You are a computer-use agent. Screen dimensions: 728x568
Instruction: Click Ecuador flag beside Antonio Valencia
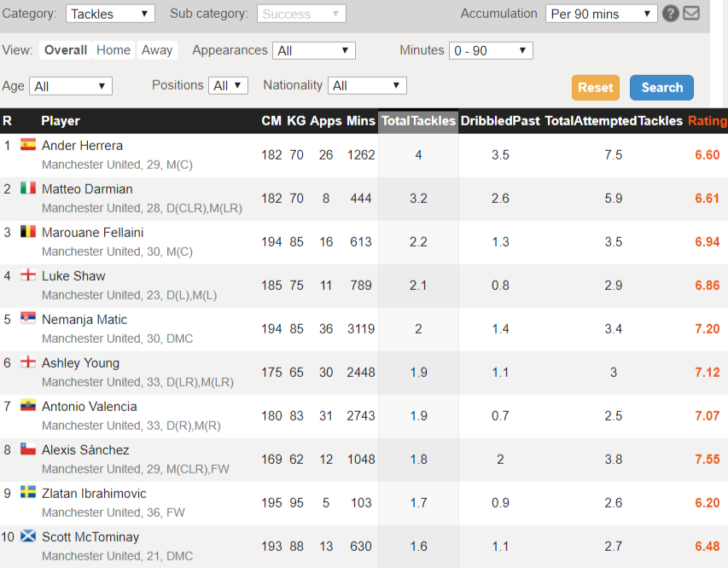pyautogui.click(x=28, y=405)
